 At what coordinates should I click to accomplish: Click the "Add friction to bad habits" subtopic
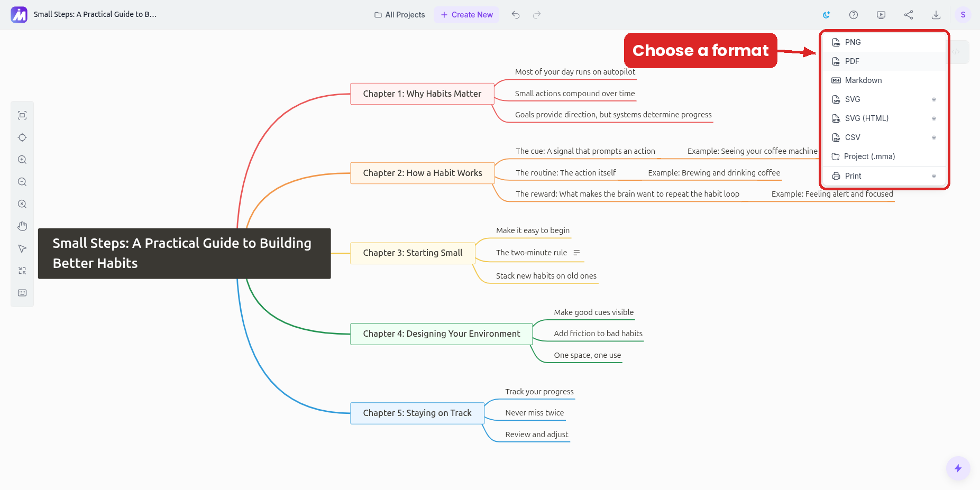[x=598, y=334]
